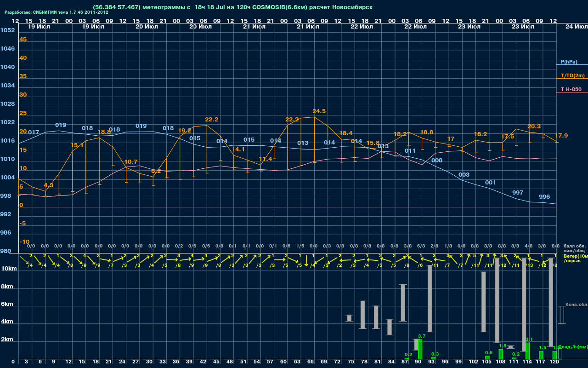Click forecast hour 105 on bottom axis
This screenshot has width=588, height=368.
click(487, 362)
